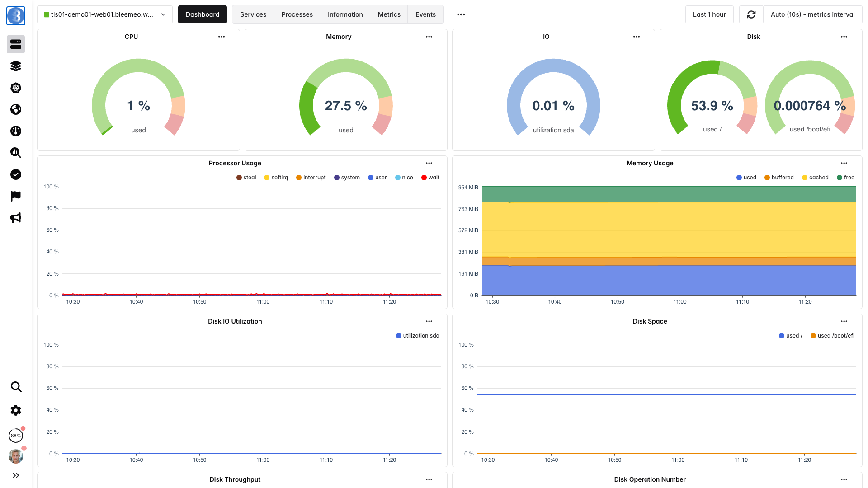Open the megaphone notifications sidebar icon

[16, 218]
